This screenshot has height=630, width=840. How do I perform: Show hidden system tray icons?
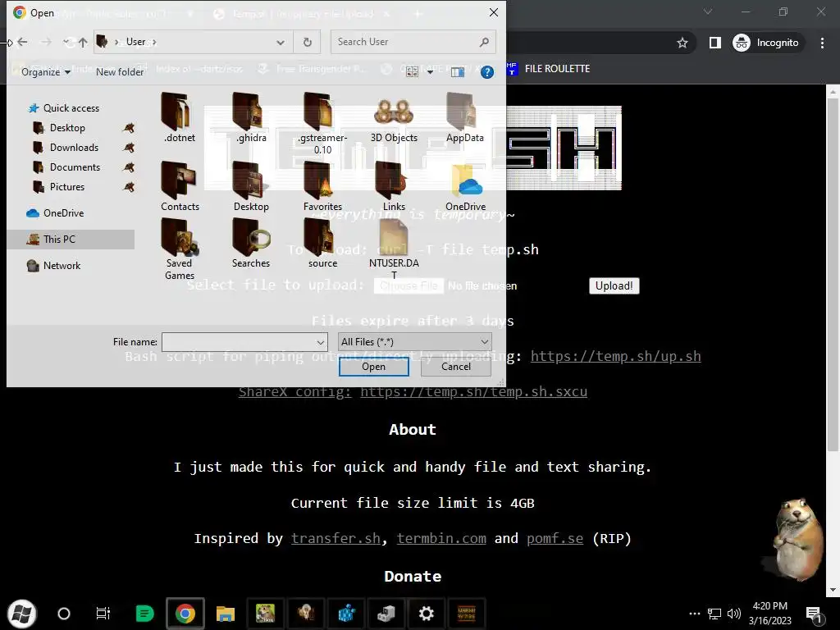(695, 614)
